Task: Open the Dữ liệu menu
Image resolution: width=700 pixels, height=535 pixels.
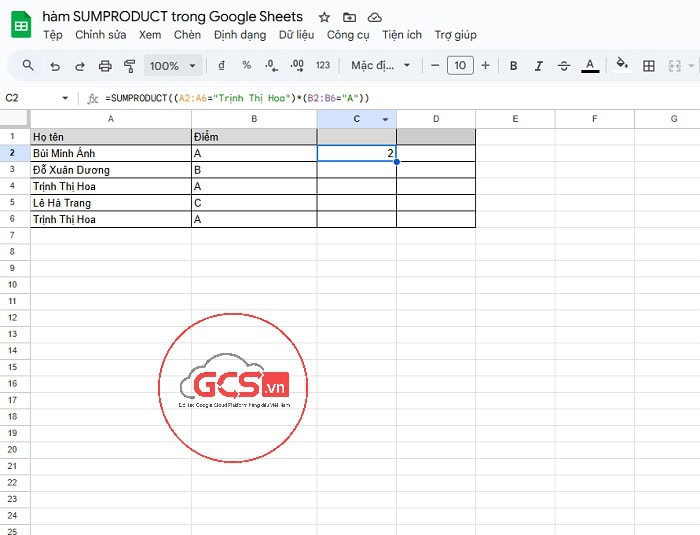Action: (x=297, y=35)
